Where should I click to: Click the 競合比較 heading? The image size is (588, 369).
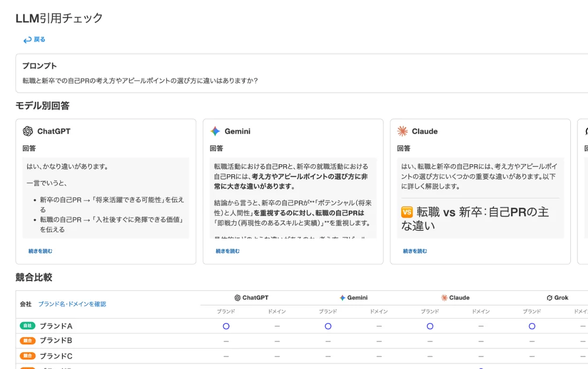(x=34, y=278)
